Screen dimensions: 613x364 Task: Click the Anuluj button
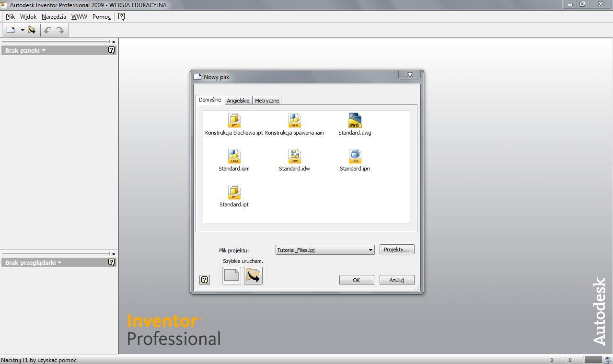click(397, 280)
